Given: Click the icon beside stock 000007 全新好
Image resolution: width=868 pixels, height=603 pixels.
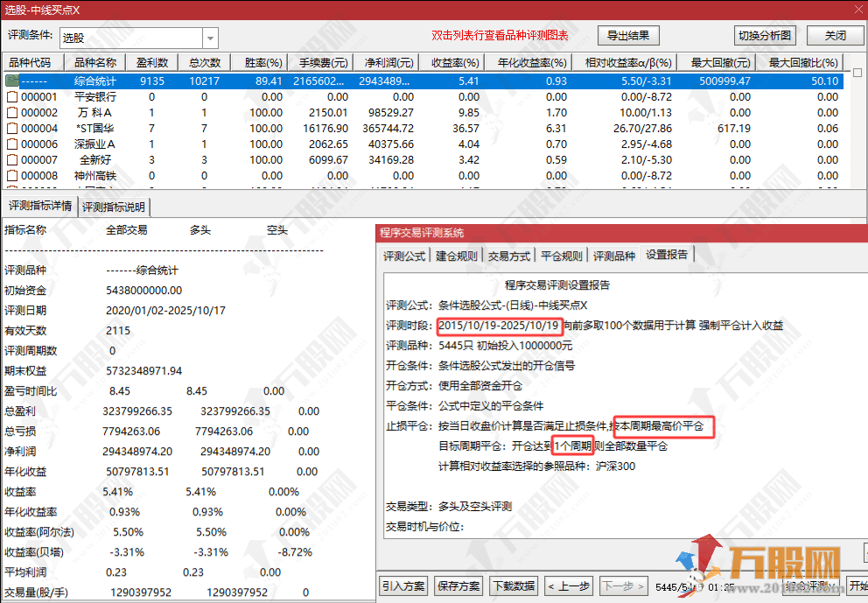Looking at the screenshot, I should click(12, 160).
